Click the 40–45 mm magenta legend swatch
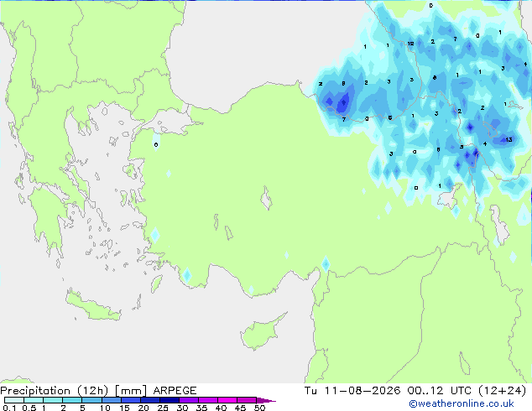 click(x=227, y=400)
